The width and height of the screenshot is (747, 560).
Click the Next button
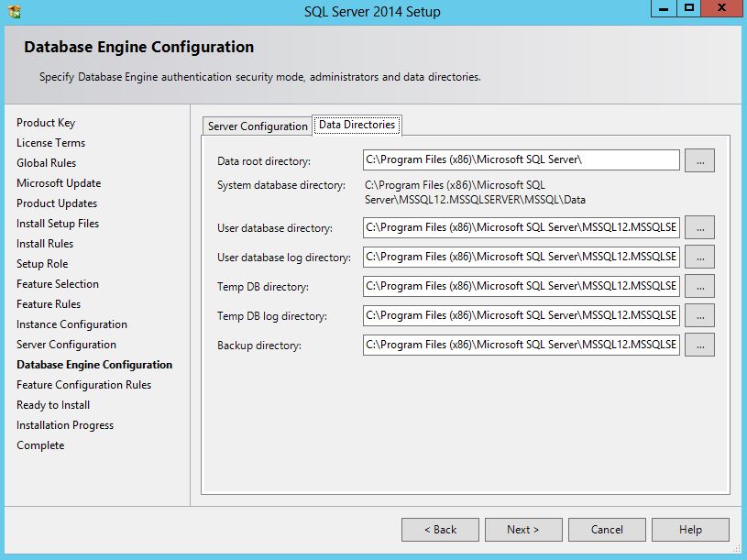522,530
